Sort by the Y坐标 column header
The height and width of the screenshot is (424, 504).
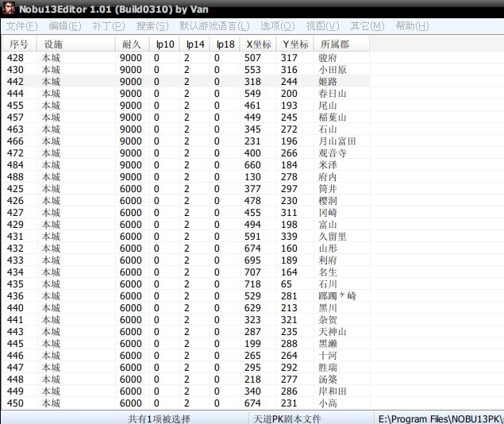295,44
